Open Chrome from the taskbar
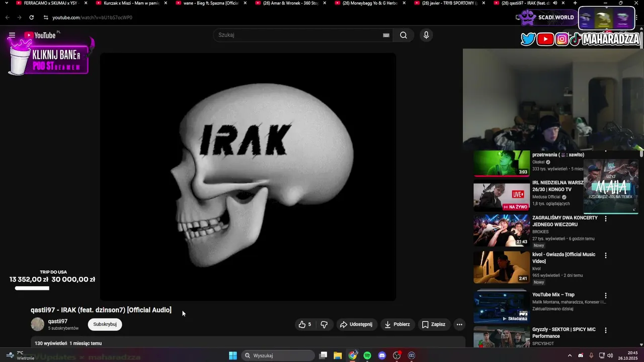Viewport: 644px width, 362px height. click(x=353, y=355)
